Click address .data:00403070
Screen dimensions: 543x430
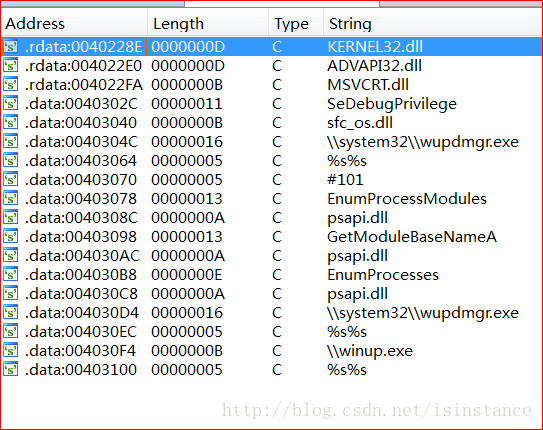[x=81, y=180]
